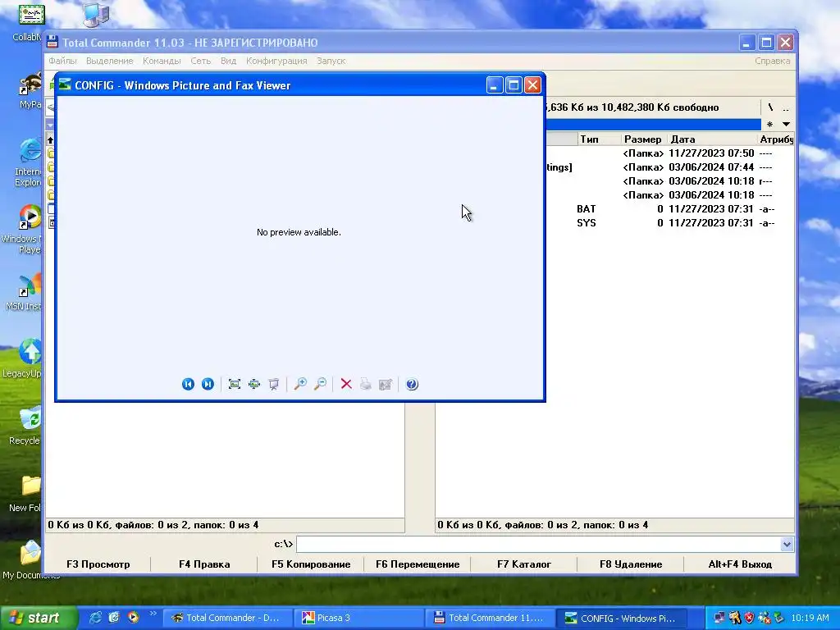Click F7 Каталог button
840x630 pixels.
click(x=524, y=564)
